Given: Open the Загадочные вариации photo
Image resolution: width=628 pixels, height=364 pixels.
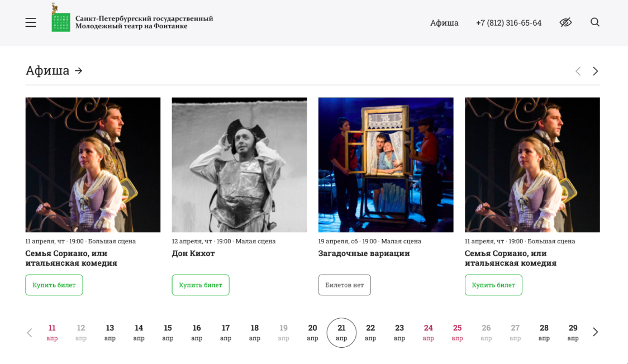Looking at the screenshot, I should (386, 165).
